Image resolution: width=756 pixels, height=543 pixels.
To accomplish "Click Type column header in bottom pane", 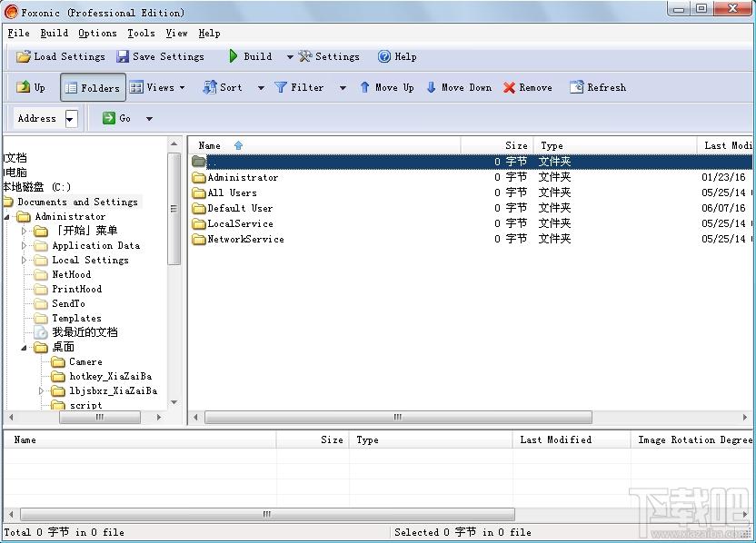I will (431, 439).
